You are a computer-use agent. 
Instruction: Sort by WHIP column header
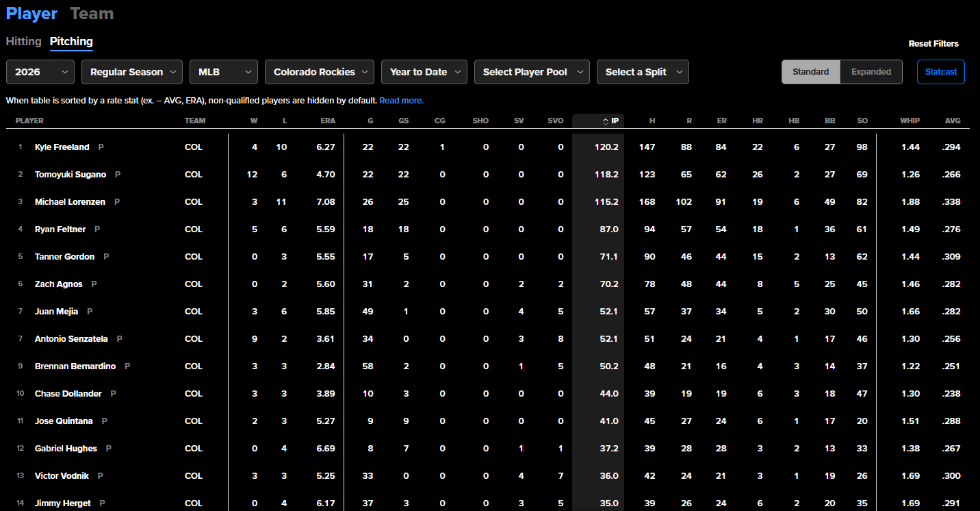click(910, 121)
